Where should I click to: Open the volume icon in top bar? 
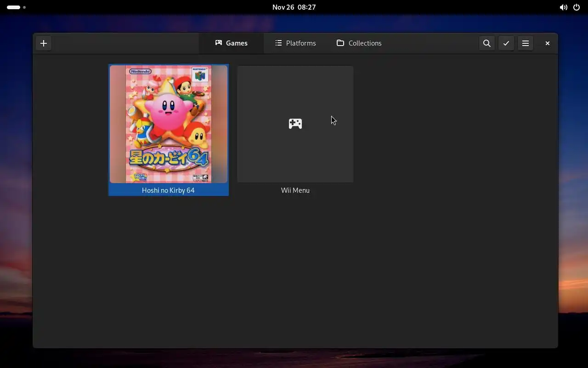563,7
